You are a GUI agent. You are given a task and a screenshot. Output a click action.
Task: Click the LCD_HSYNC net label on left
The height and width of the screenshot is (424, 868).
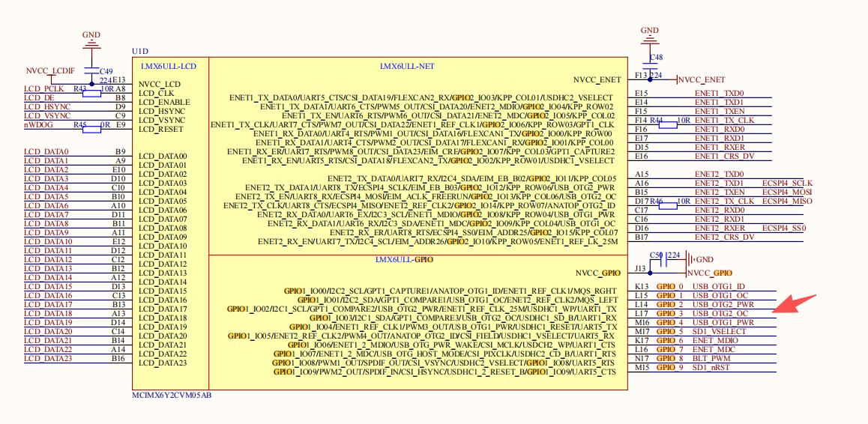(x=47, y=107)
